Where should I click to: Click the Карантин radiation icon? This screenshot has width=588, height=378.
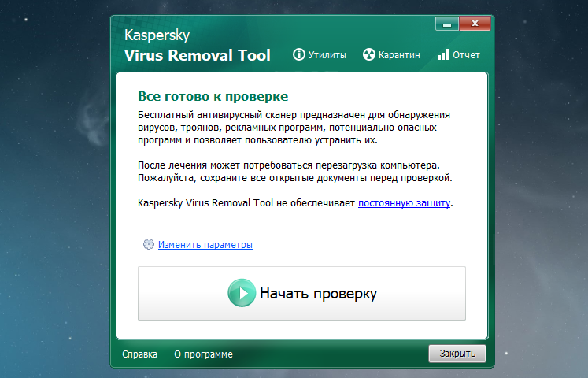368,55
